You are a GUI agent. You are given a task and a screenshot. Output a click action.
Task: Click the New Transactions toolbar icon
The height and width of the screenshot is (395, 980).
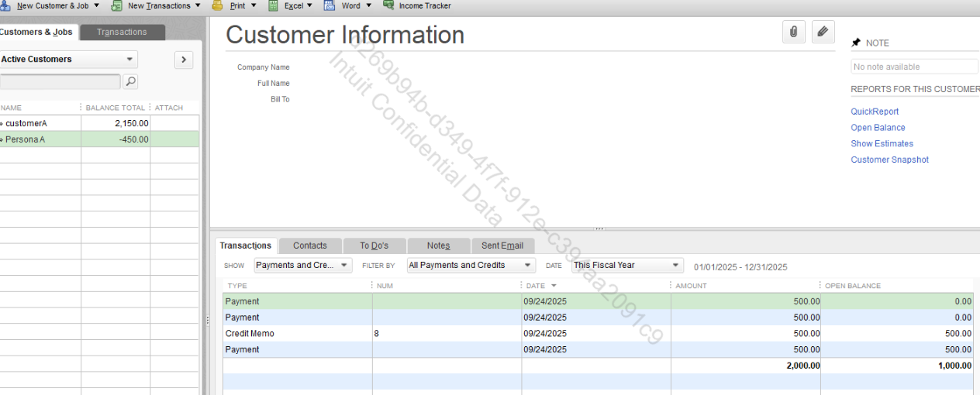click(117, 5)
